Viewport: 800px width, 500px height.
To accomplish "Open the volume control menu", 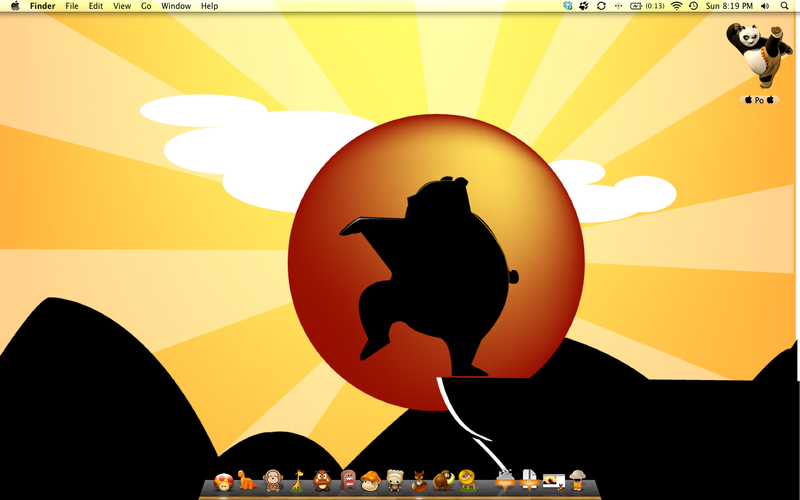I will coord(765,6).
